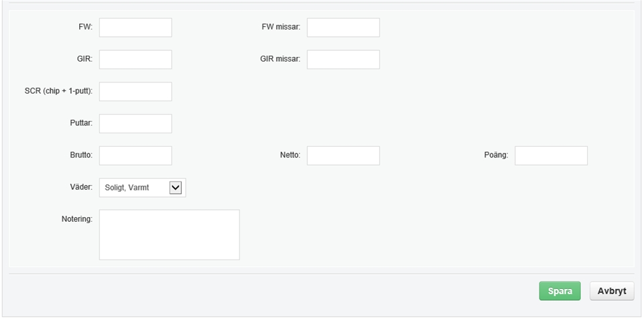Focus the SCR (chip + 1-putt) field
This screenshot has height=319, width=644.
[136, 92]
